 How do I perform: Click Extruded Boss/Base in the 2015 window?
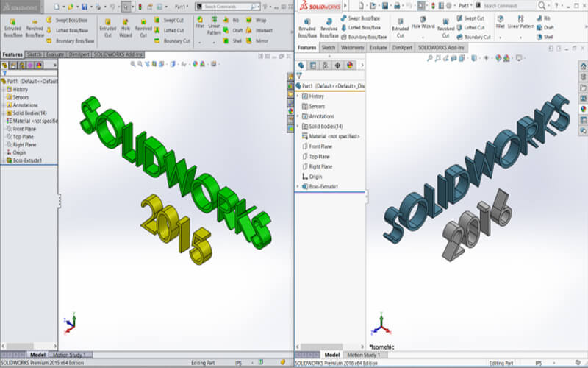point(12,28)
